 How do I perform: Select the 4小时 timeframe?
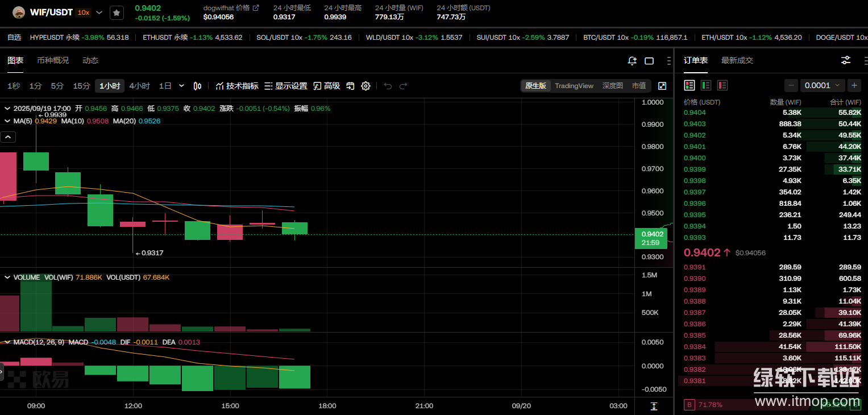(x=139, y=86)
